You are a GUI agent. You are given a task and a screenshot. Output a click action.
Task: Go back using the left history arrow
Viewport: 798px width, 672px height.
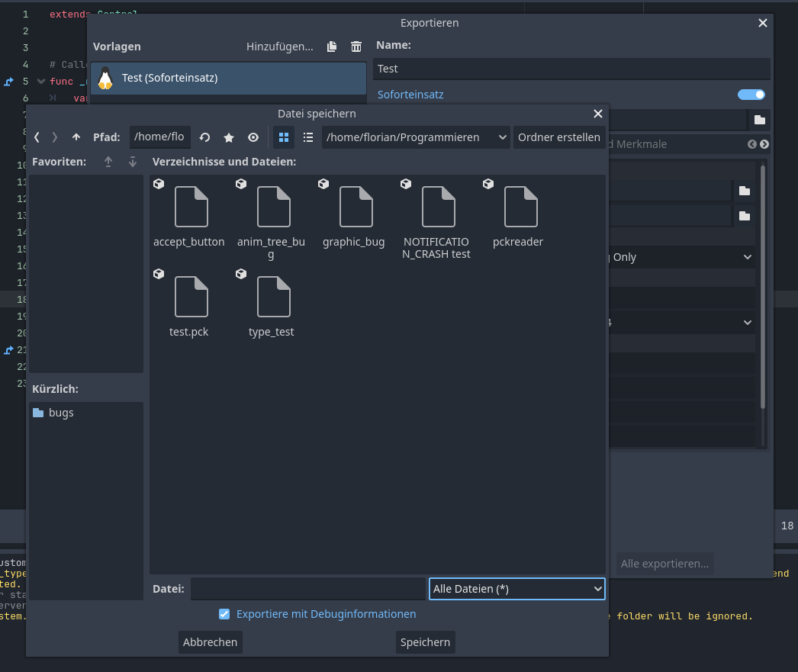pyautogui.click(x=36, y=137)
